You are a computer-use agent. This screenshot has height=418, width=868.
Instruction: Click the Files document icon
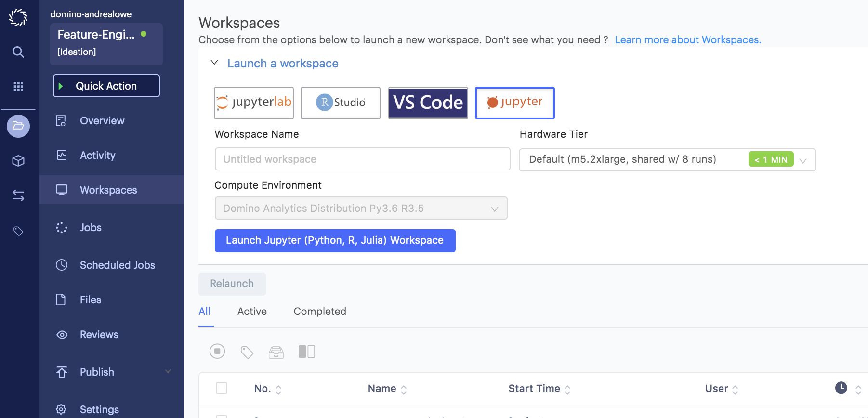(61, 300)
